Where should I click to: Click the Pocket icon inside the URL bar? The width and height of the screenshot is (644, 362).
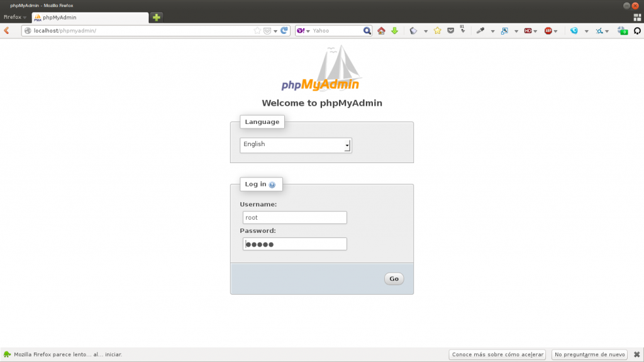click(267, 31)
